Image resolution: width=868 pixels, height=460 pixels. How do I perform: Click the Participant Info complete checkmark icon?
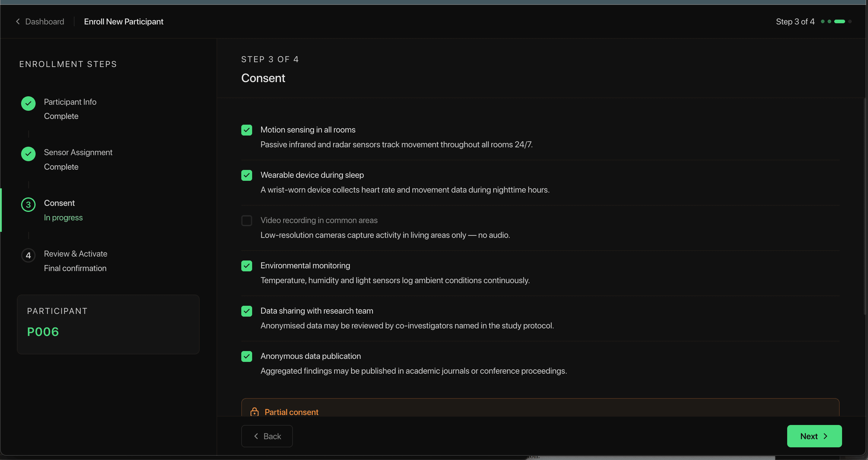pos(28,104)
